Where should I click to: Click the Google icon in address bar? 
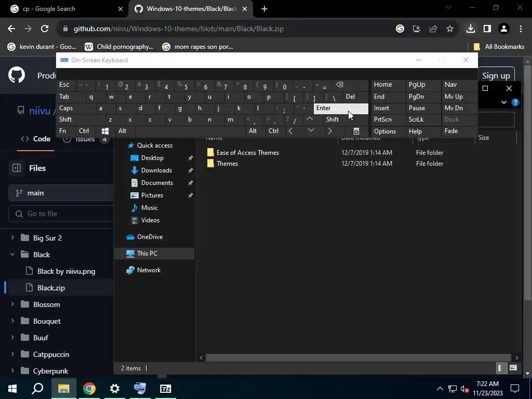coord(400,29)
